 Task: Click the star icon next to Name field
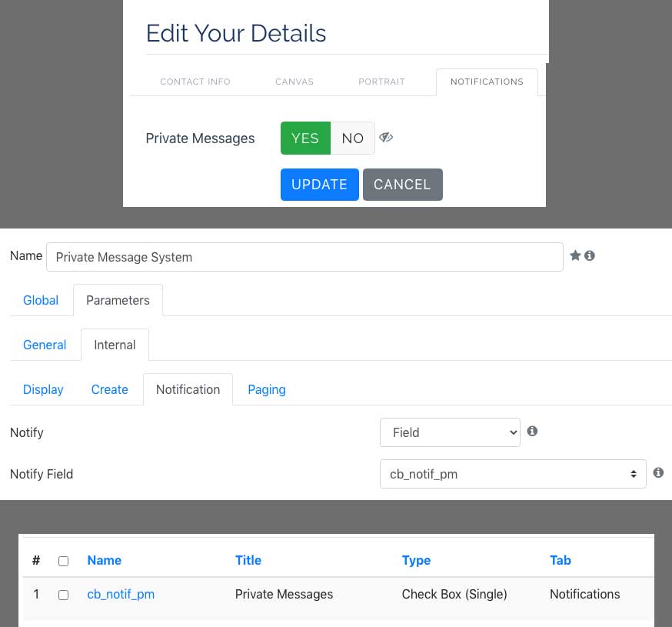(575, 255)
